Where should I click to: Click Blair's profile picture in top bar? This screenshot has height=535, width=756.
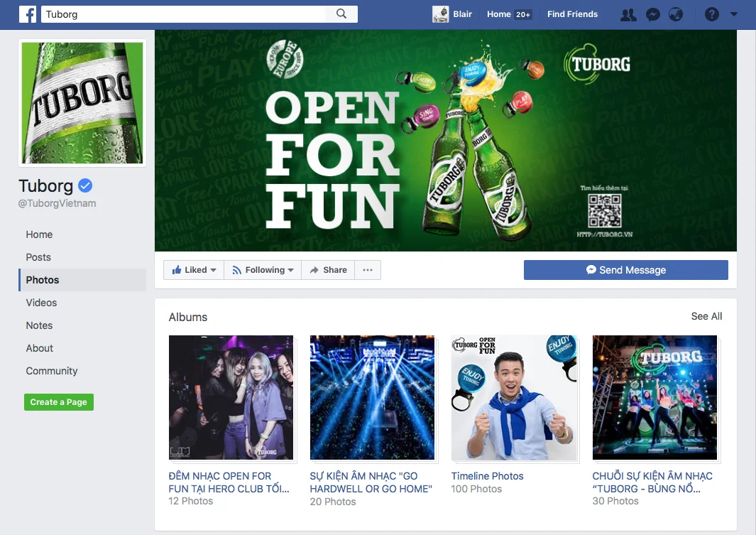440,14
